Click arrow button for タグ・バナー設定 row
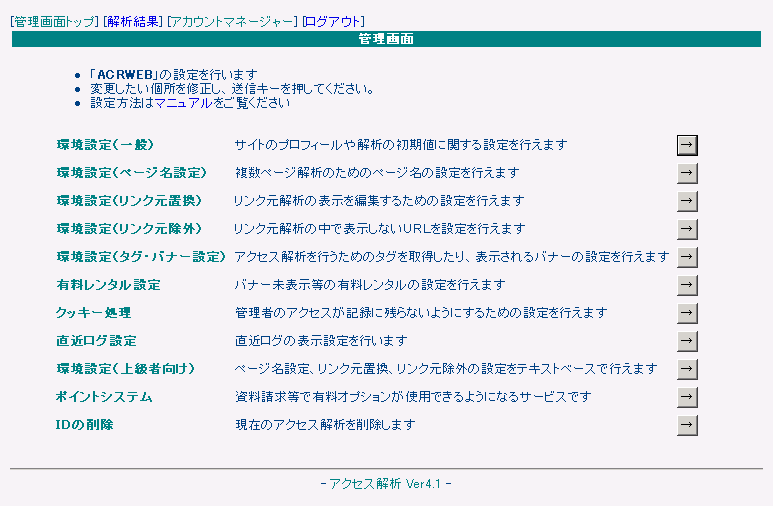The height and width of the screenshot is (506, 773). click(x=687, y=257)
